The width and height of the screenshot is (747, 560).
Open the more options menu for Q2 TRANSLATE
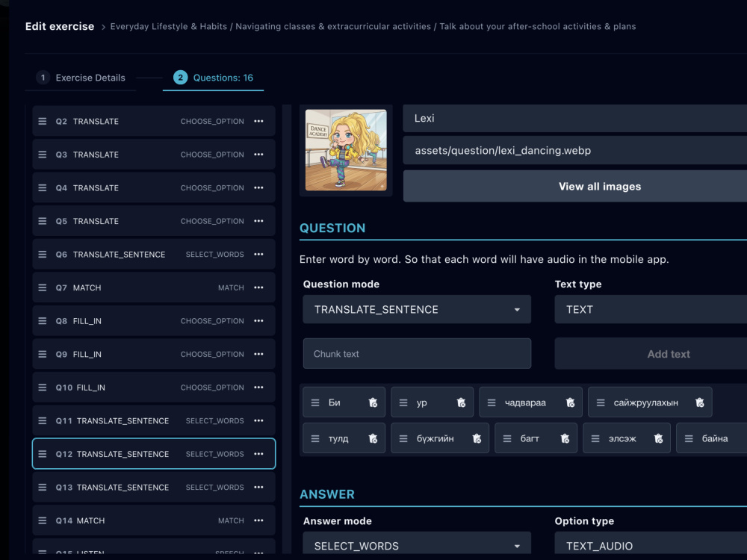(x=258, y=122)
